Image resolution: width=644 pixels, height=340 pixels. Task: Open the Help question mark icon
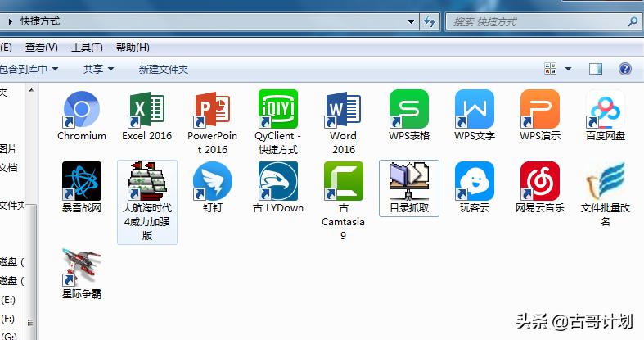[625, 69]
